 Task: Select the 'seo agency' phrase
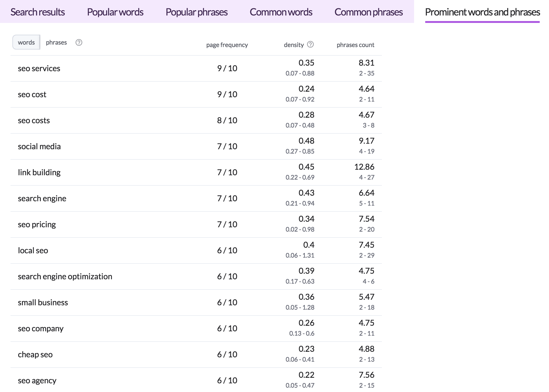pos(37,381)
